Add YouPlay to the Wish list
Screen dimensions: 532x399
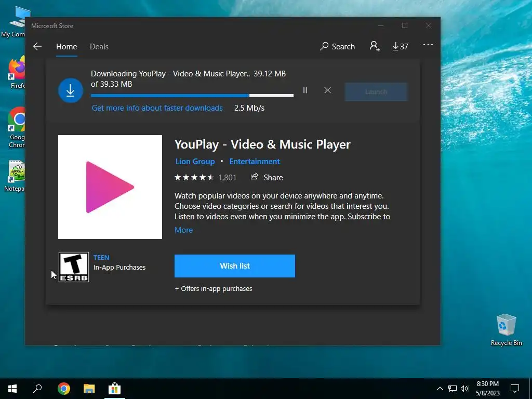235,266
